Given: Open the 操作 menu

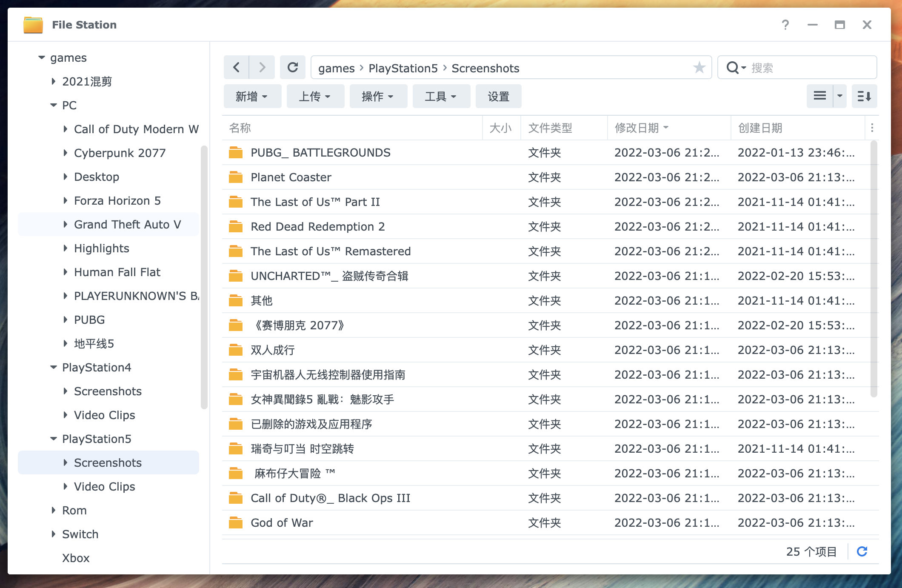Looking at the screenshot, I should [378, 97].
